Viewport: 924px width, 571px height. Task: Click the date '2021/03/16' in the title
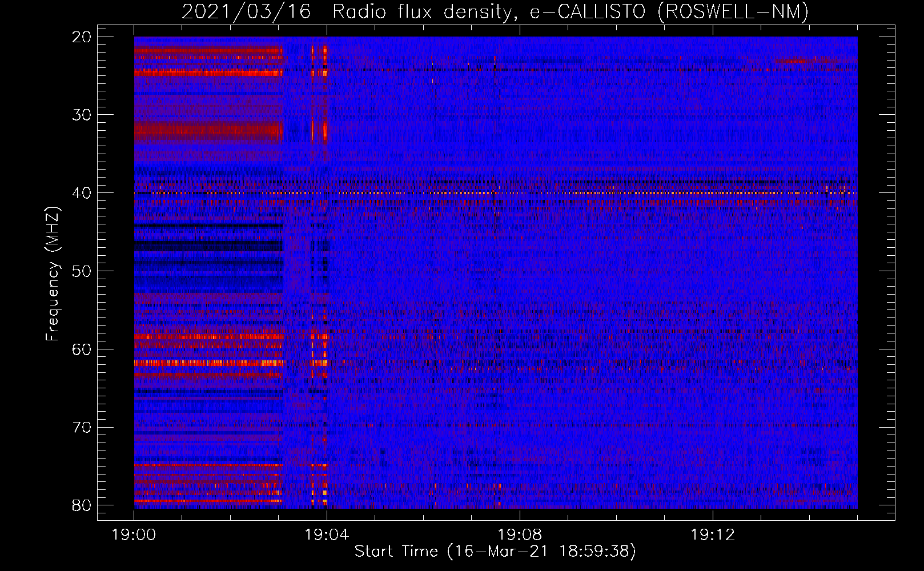247,12
